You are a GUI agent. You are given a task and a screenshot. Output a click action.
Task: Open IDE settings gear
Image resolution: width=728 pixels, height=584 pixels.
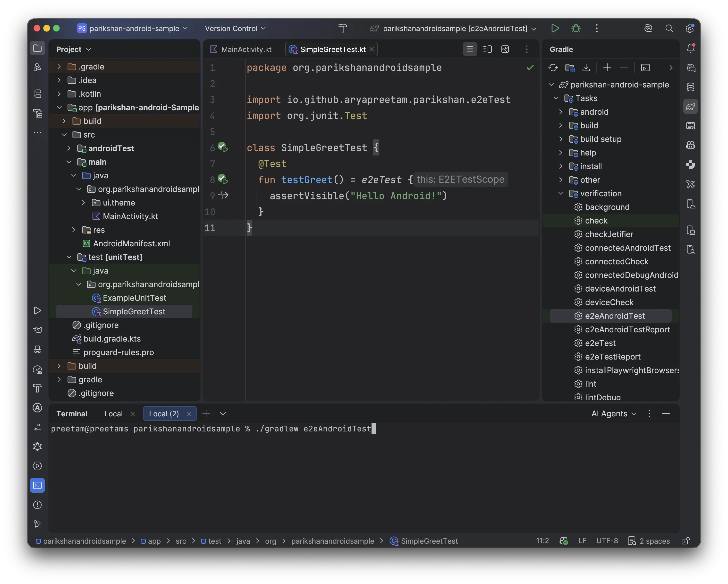point(689,28)
